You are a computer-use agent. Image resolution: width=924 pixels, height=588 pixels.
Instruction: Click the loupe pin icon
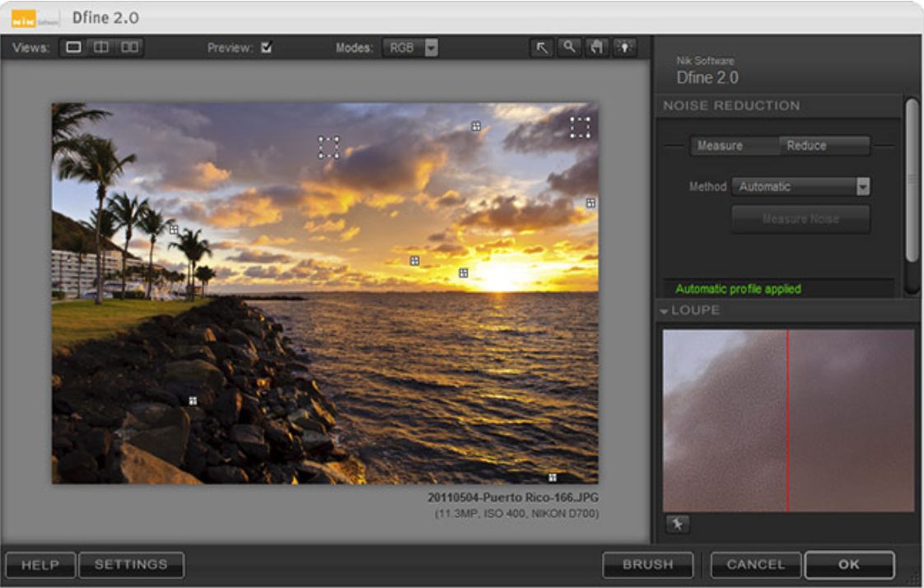[678, 525]
